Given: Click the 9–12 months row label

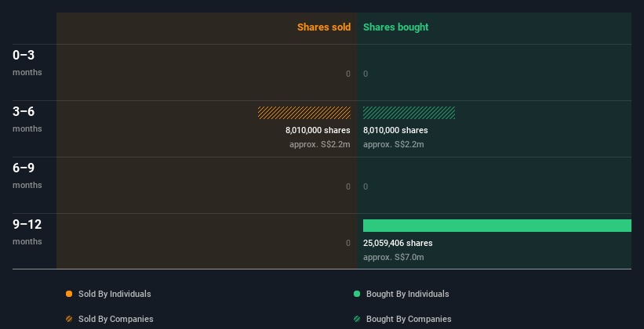Looking at the screenshot, I should pyautogui.click(x=27, y=232).
